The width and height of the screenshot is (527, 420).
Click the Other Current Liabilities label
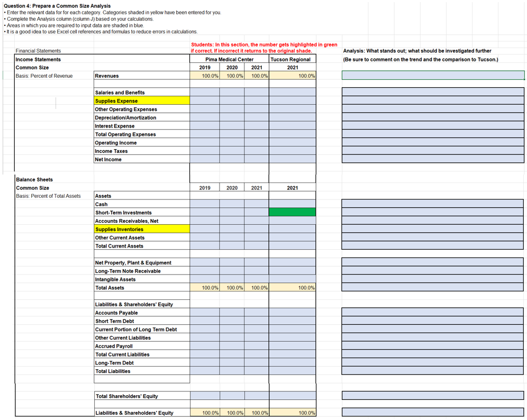[123, 337]
